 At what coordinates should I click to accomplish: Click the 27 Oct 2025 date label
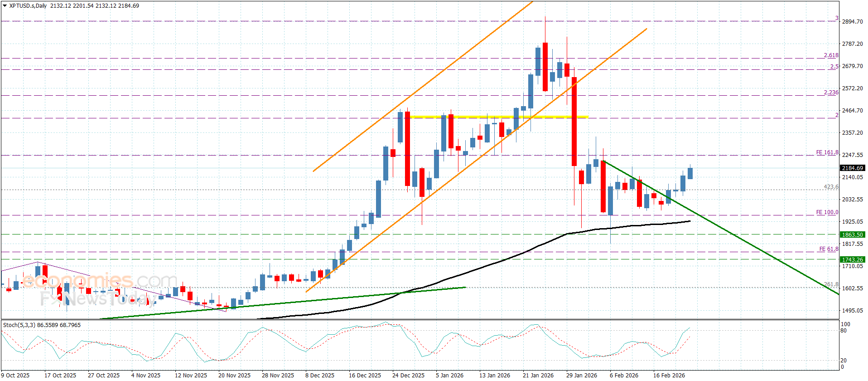click(x=104, y=375)
